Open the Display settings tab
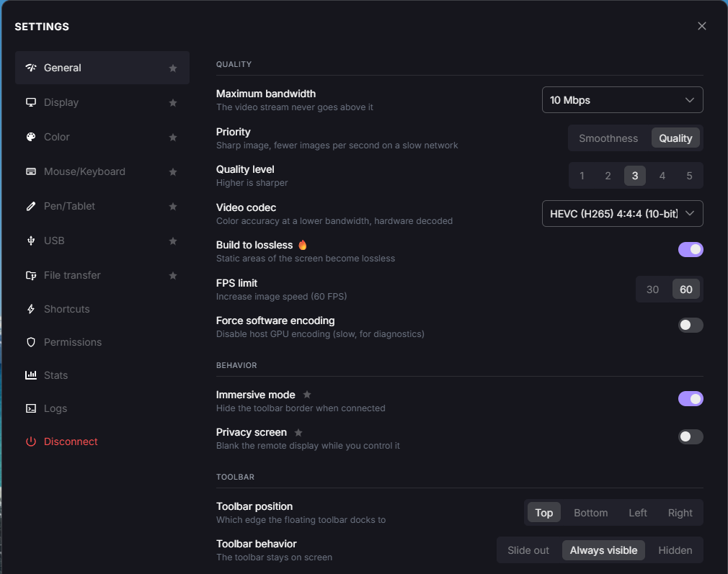This screenshot has width=728, height=574. pos(102,102)
